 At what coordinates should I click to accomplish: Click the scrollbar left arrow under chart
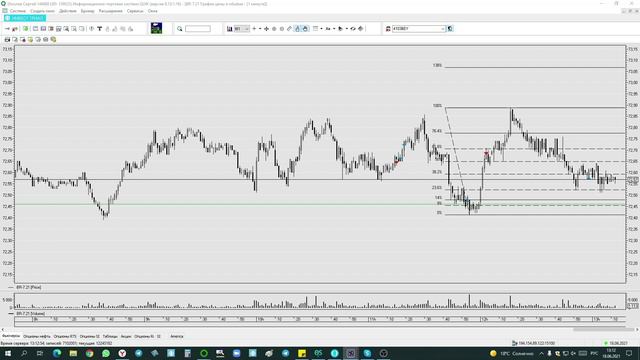pyautogui.click(x=3, y=329)
